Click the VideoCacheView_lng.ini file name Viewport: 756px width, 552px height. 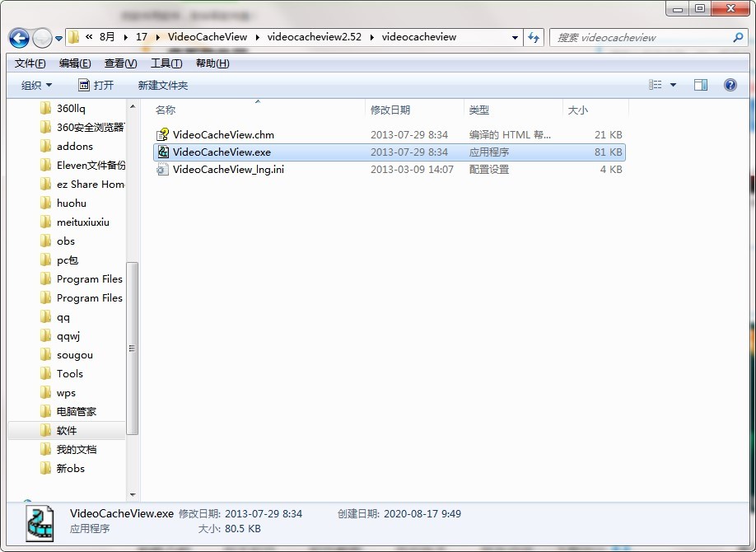pyautogui.click(x=229, y=170)
